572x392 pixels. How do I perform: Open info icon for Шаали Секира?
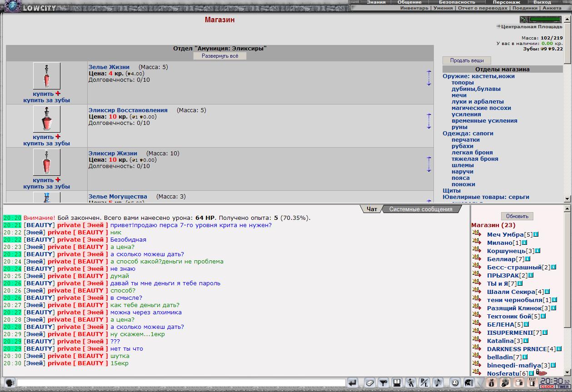547,292
